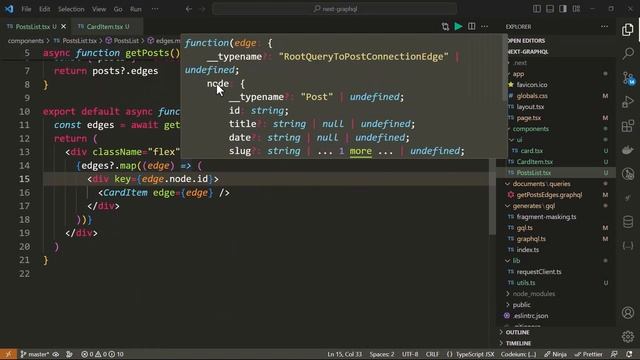Open notifications bell in status bar

pyautogui.click(x=629, y=354)
